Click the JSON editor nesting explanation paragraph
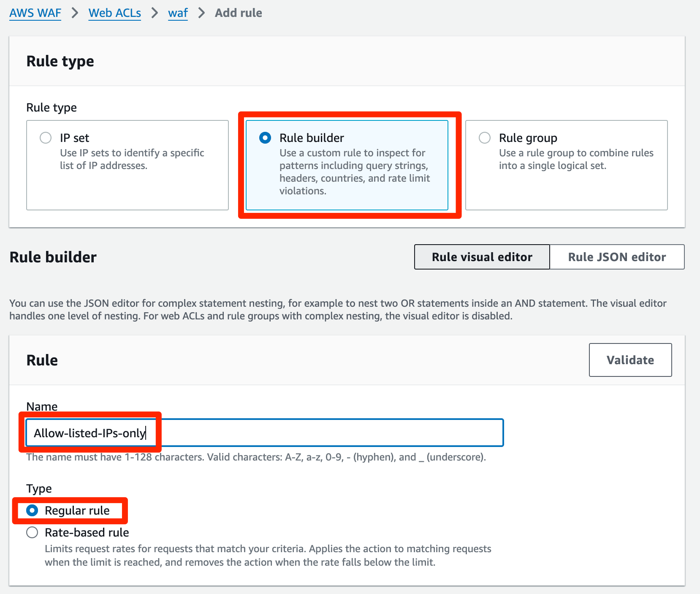Image resolution: width=700 pixels, height=594 pixels. coord(338,310)
